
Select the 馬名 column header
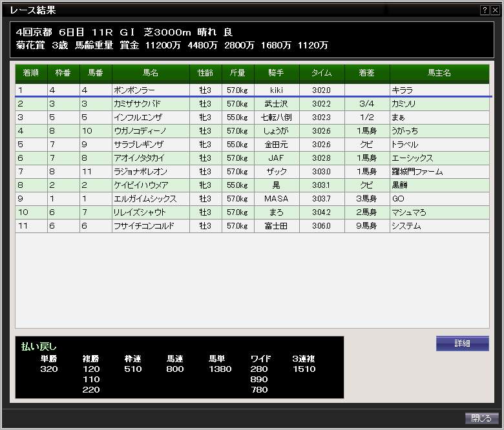pyautogui.click(x=151, y=73)
